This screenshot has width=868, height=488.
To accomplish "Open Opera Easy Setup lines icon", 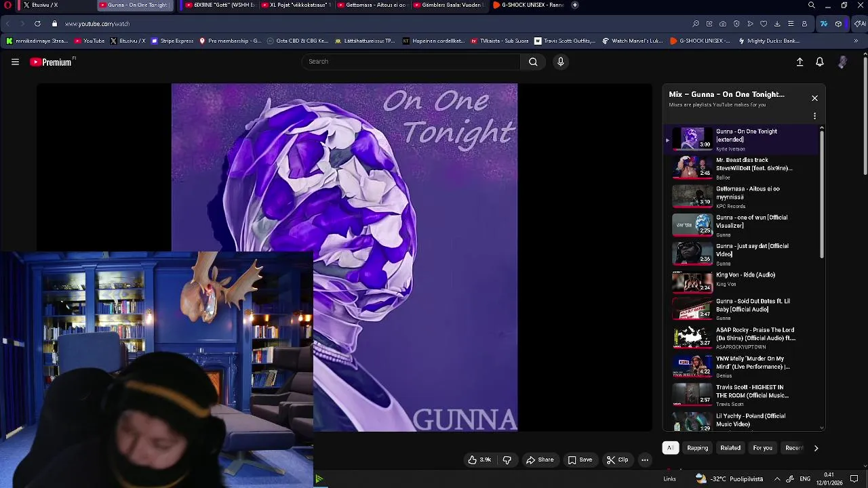I will tap(791, 24).
